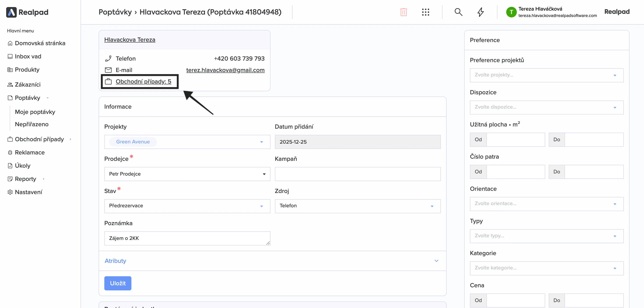Viewport: 644px width, 308px height.
Task: Open the Stav dropdown showing Předrezervace
Action: [187, 206]
